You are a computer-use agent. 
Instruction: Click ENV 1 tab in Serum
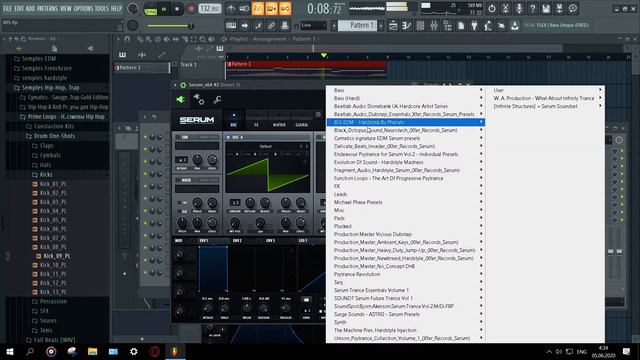[204, 241]
